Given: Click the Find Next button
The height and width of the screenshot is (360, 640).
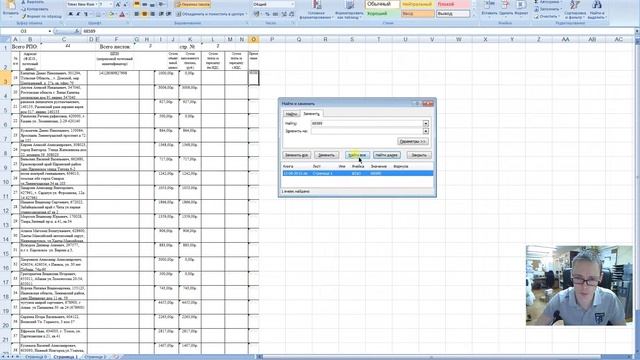Looking at the screenshot, I should [386, 155].
